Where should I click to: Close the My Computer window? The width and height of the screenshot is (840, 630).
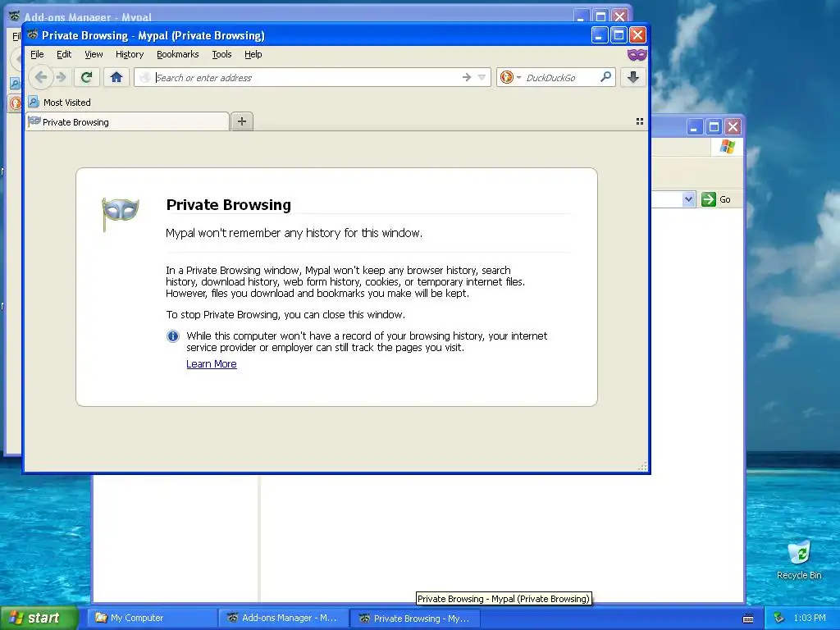coord(733,127)
